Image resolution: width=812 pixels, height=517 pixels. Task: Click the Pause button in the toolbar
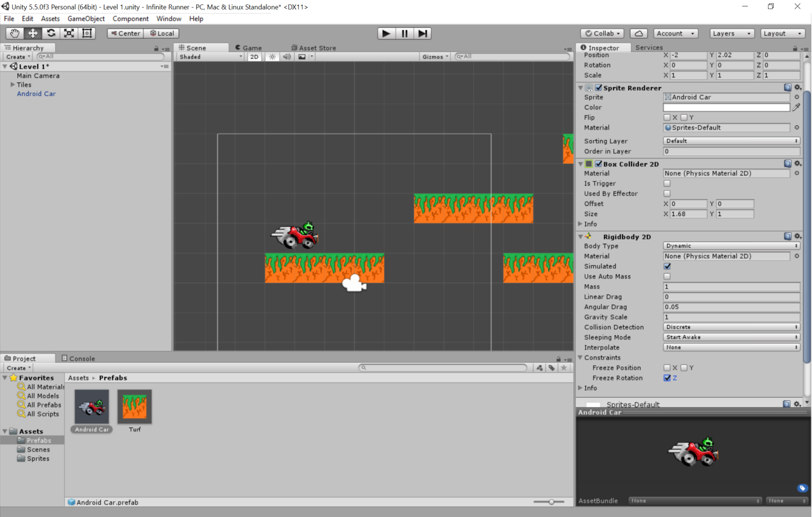404,33
